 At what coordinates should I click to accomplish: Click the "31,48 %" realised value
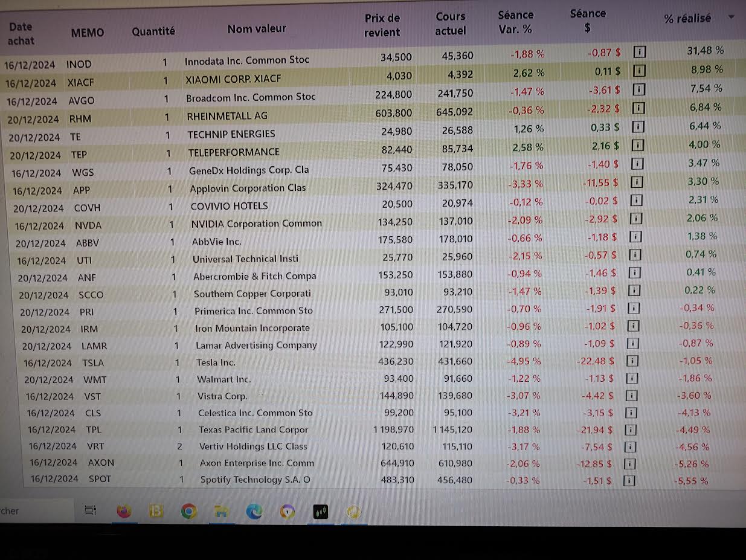click(706, 50)
